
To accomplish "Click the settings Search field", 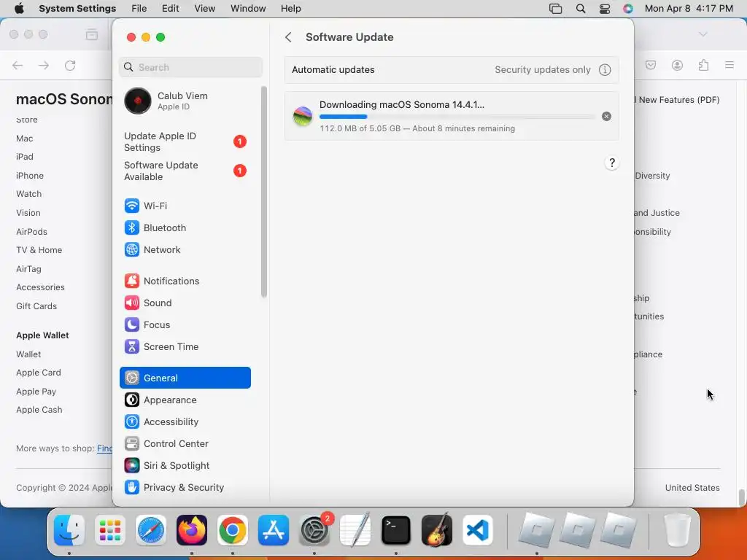I will pos(190,67).
